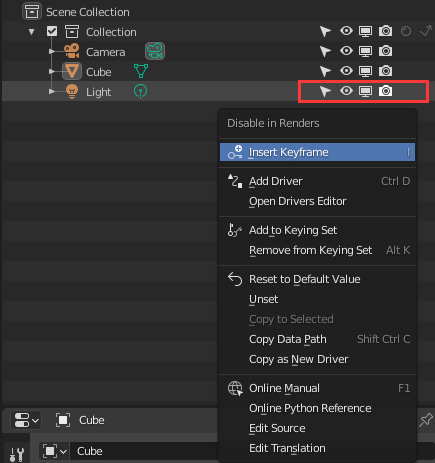The height and width of the screenshot is (463, 435).
Task: Toggle Light viewport monitor icon
Action: pyautogui.click(x=365, y=91)
